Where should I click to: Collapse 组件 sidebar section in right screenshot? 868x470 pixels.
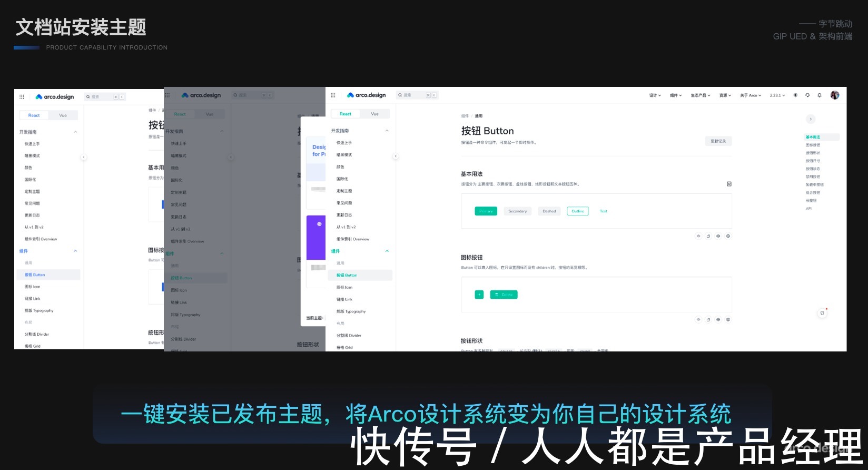coord(387,251)
